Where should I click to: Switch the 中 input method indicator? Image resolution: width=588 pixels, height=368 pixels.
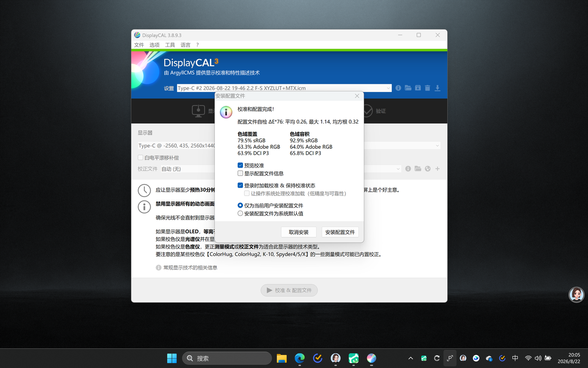pyautogui.click(x=515, y=358)
